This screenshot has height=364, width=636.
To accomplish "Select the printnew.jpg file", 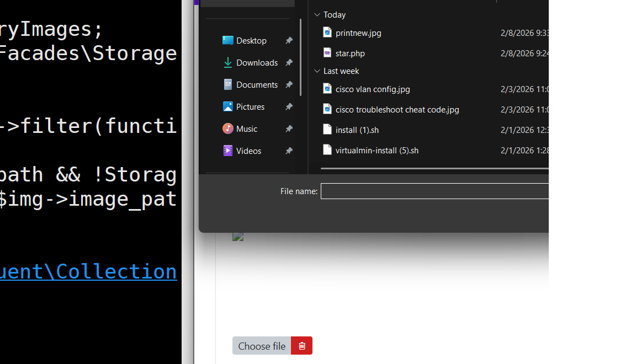I will 358,33.
